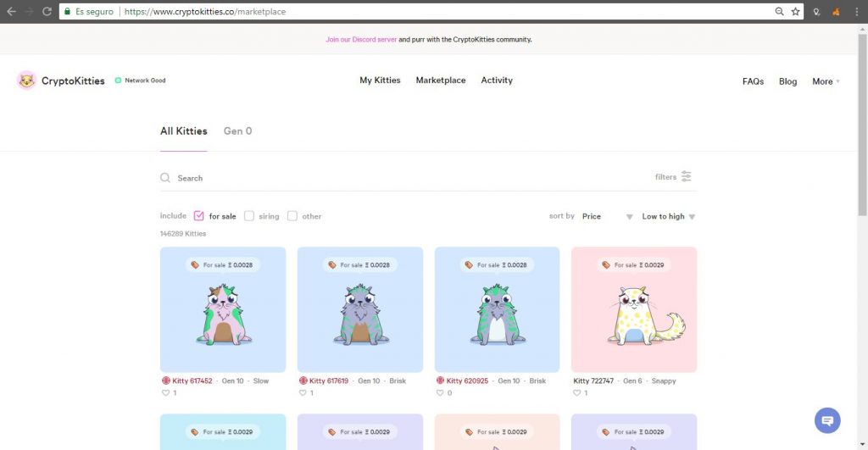Like Kitty 617452 with the heart icon
The height and width of the screenshot is (450, 868).
click(x=165, y=392)
